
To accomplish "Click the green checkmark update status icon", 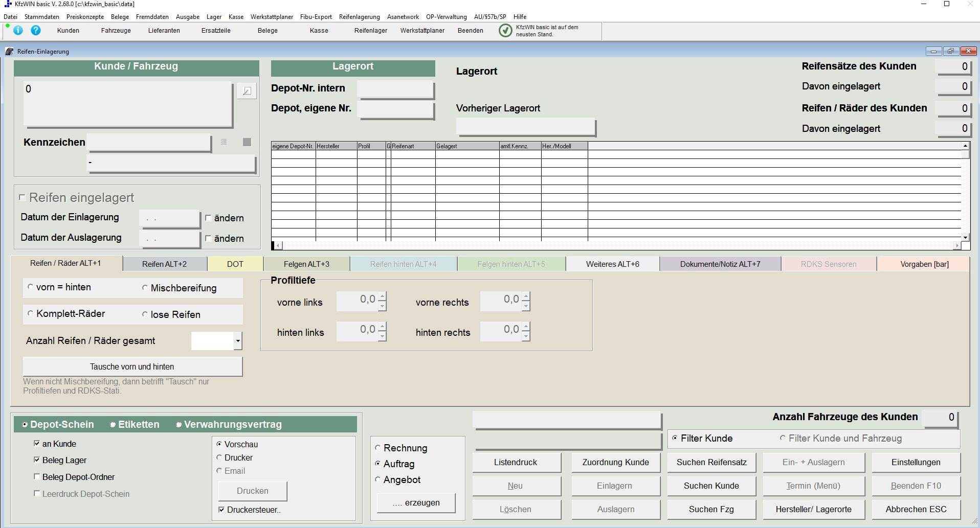I will click(505, 31).
